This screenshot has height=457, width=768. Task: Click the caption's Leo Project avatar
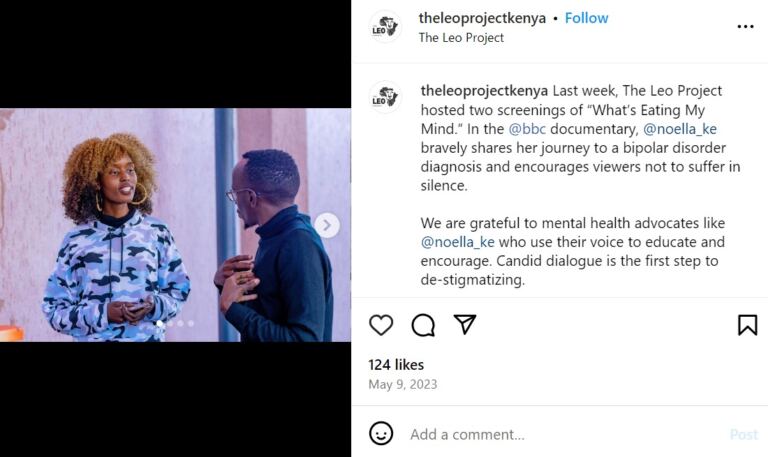pyautogui.click(x=385, y=97)
